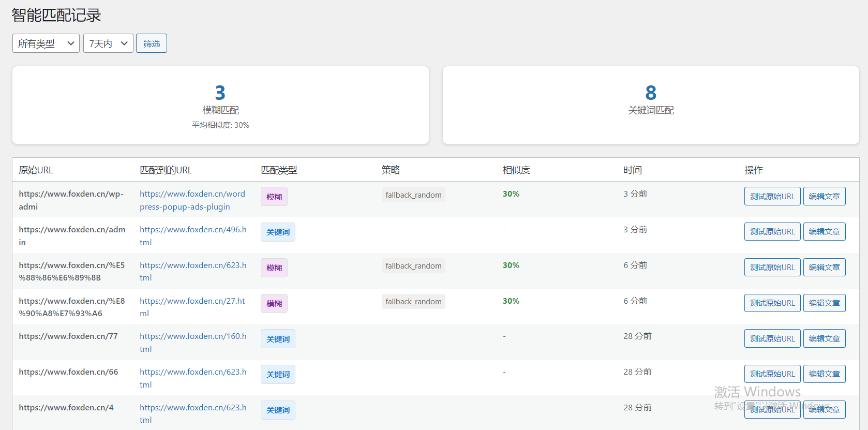Viewport: 868px width, 430px height.
Task: Click the 匹配到的URL column header
Action: pos(166,170)
